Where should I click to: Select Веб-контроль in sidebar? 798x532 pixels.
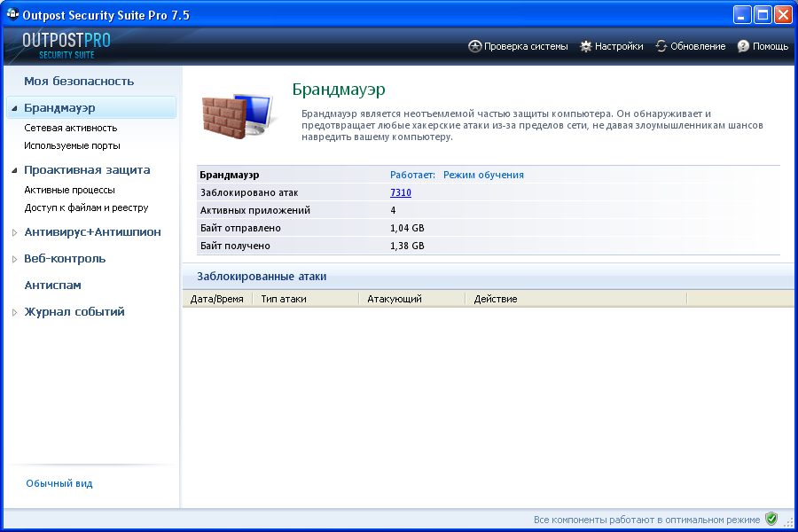(x=65, y=259)
